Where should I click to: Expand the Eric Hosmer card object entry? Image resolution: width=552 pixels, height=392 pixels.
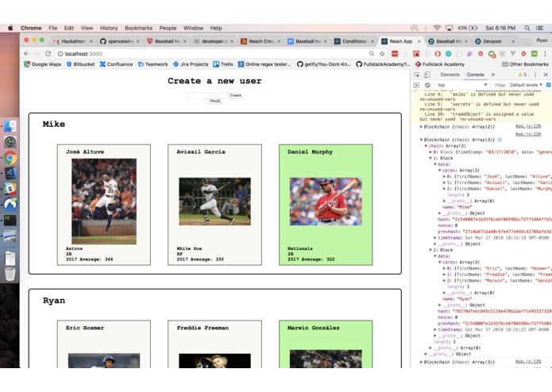pyautogui.click(x=444, y=268)
